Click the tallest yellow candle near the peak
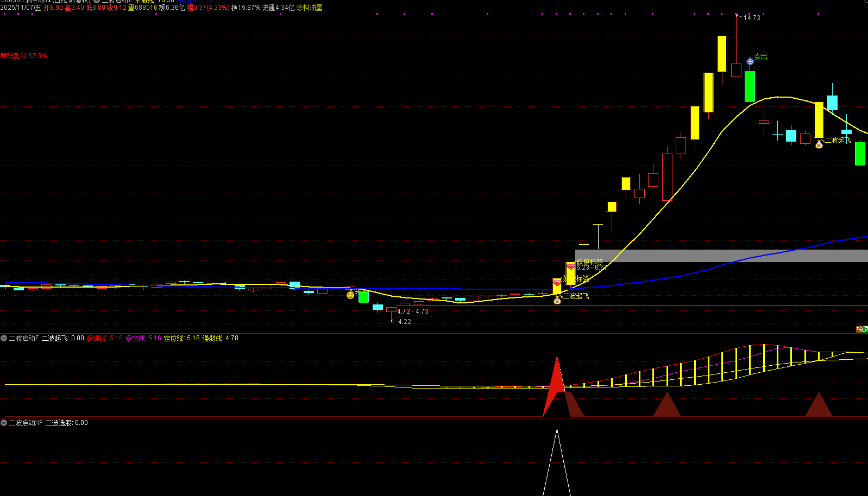 coord(722,54)
